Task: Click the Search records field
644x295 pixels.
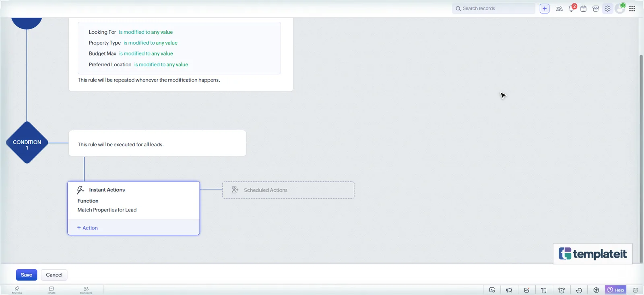Action: pos(494,8)
